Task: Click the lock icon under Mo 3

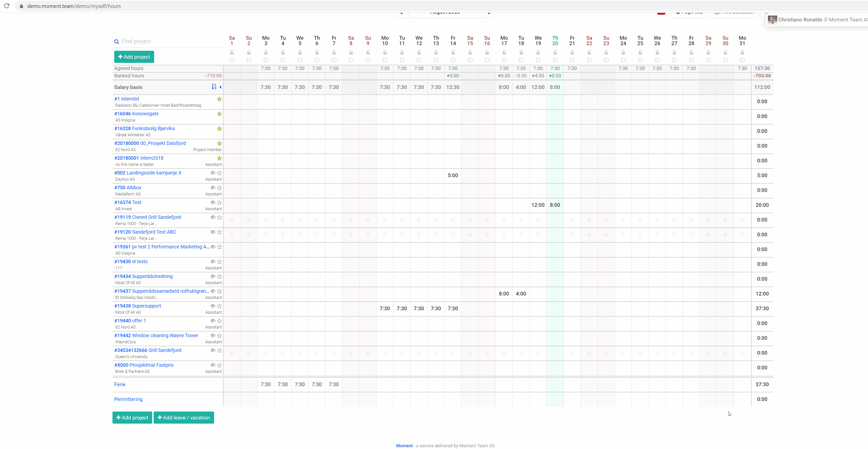Action: 266,52
